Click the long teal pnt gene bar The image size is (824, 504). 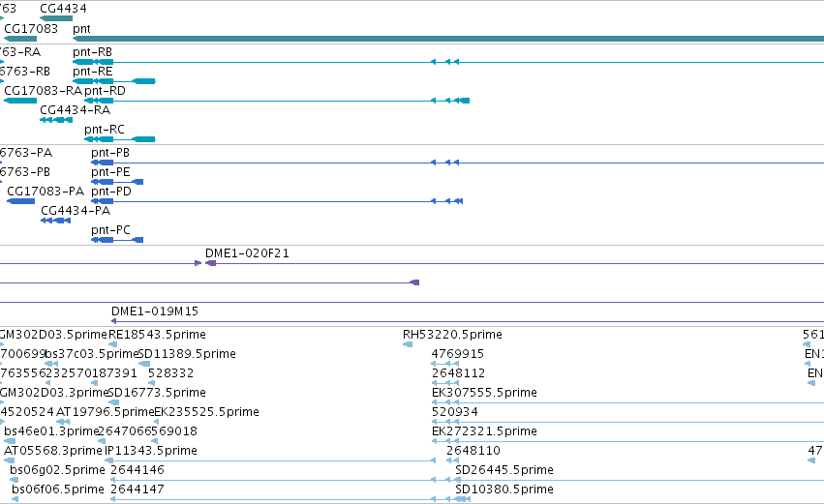(x=448, y=39)
